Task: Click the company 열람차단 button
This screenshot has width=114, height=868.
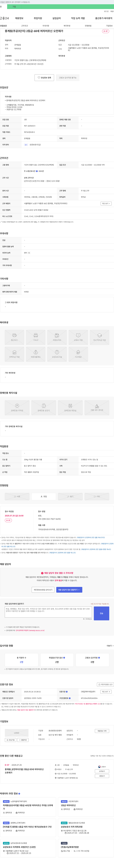Action: pos(23,740)
